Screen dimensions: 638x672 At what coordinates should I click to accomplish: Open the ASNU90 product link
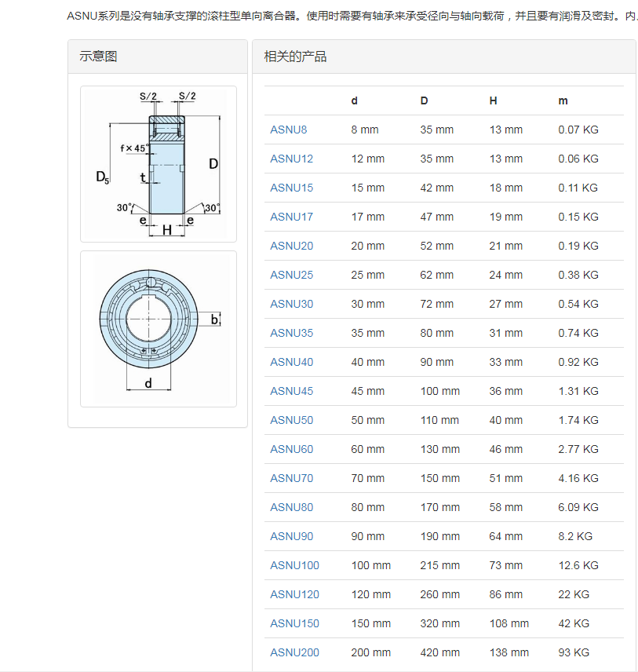coord(291,536)
